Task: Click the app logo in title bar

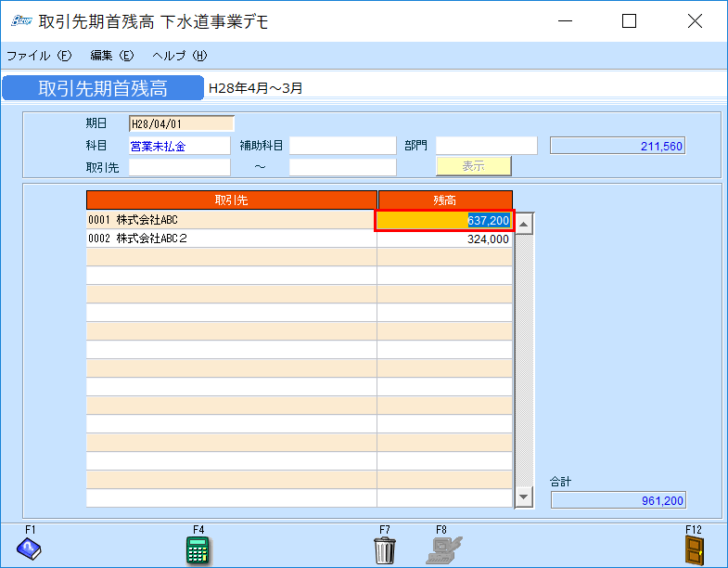Action: tap(20, 21)
